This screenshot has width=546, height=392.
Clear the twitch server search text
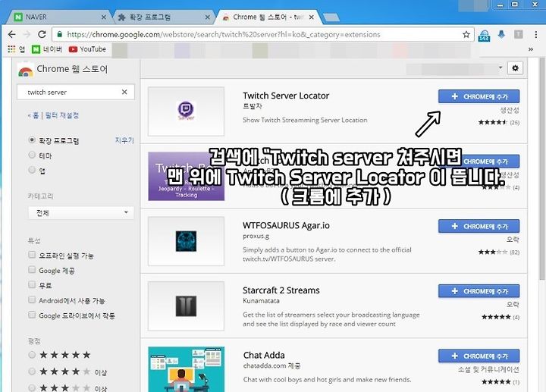(x=124, y=92)
